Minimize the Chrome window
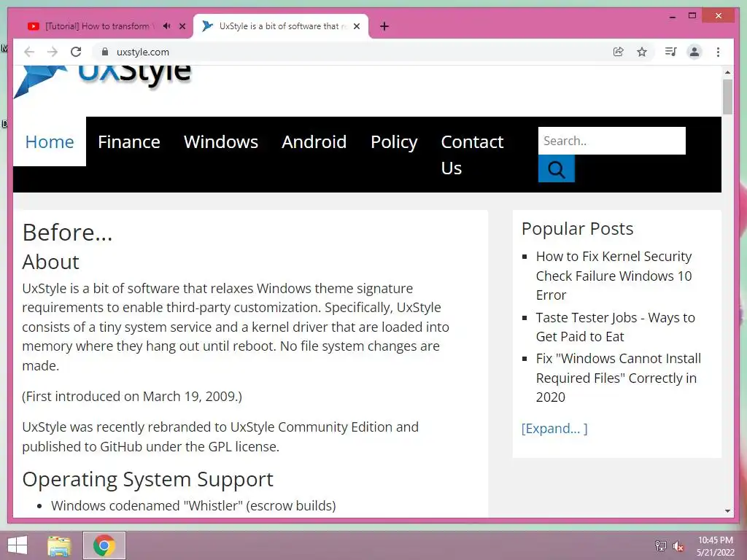The height and width of the screenshot is (560, 747). [672, 16]
